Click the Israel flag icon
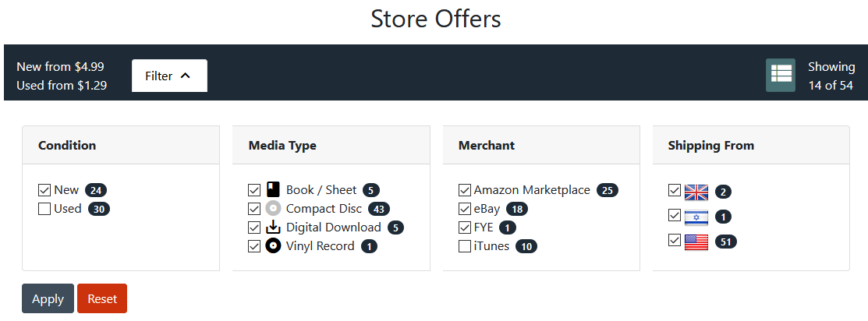868x321 pixels. [696, 217]
